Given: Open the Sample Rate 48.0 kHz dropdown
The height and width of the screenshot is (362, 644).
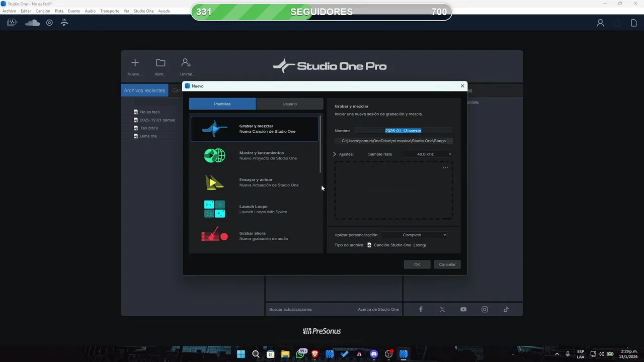Looking at the screenshot, I should 427,154.
